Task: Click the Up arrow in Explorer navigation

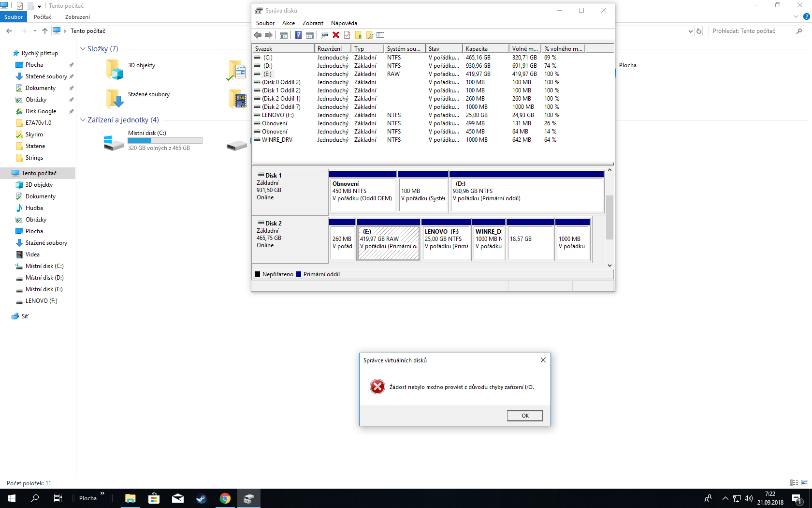Action: point(45,31)
